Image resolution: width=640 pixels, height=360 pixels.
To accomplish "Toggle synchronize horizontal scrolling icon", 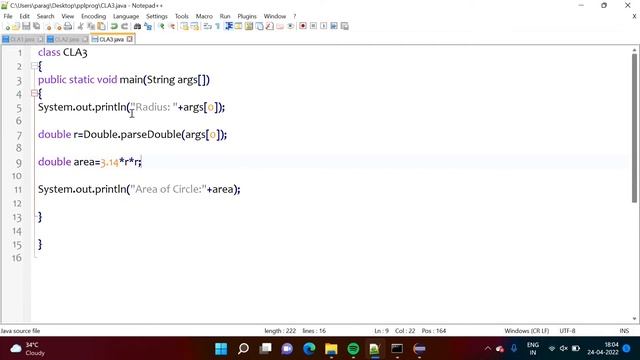I will [x=195, y=27].
